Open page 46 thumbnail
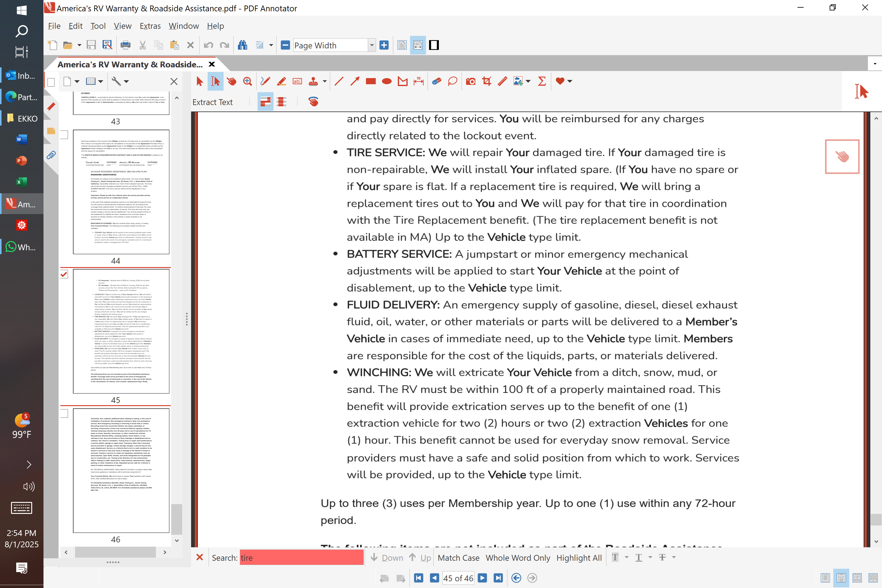 (x=121, y=470)
